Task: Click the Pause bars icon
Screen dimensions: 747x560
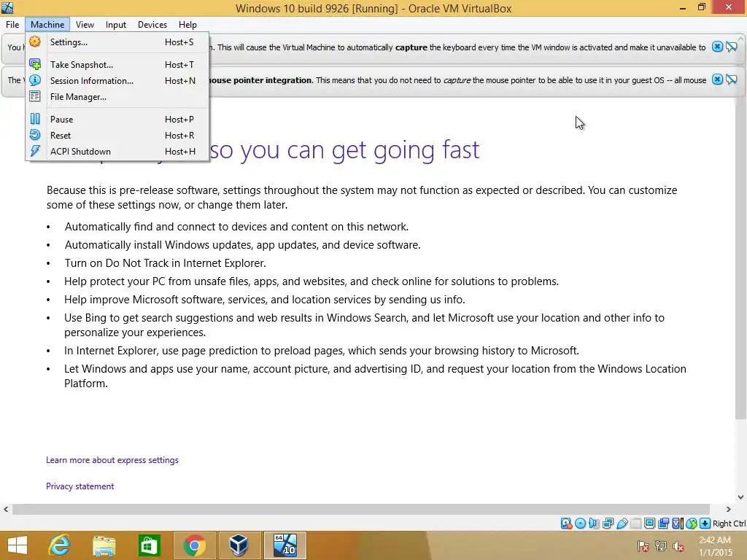Action: click(x=35, y=119)
